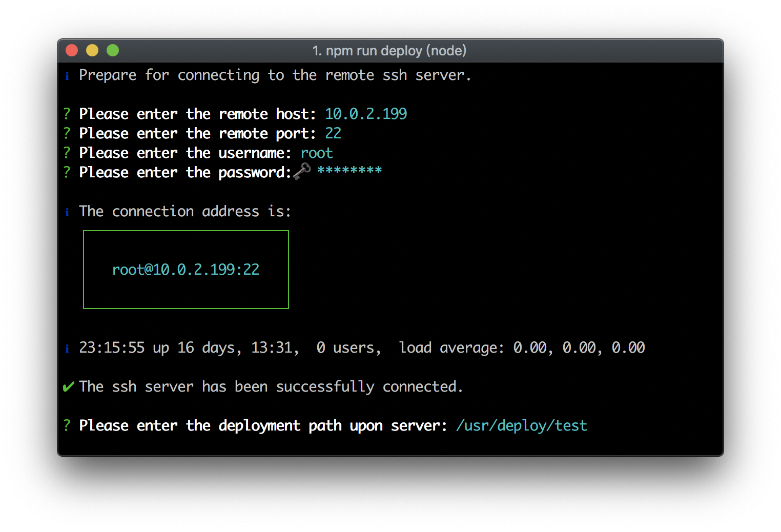The width and height of the screenshot is (781, 532).
Task: Click the '0 users,' text
Action: (x=349, y=348)
